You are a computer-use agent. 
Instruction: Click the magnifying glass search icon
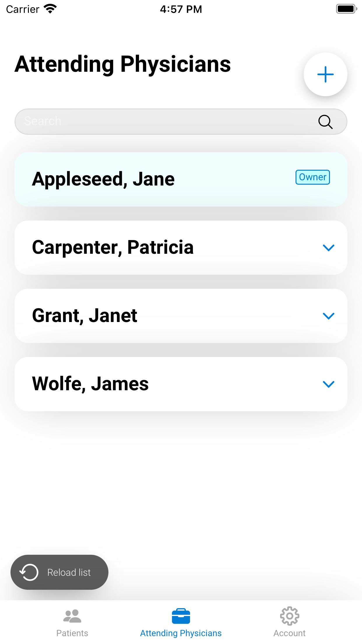coord(325,122)
